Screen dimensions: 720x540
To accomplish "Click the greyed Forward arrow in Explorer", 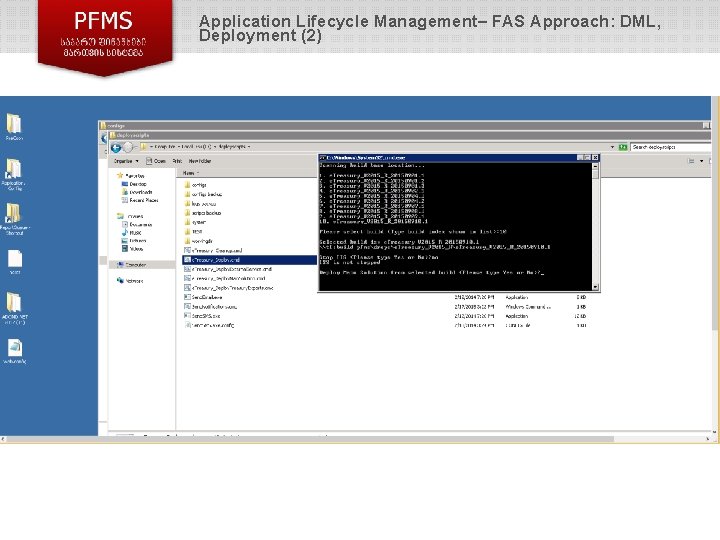I will [128, 147].
